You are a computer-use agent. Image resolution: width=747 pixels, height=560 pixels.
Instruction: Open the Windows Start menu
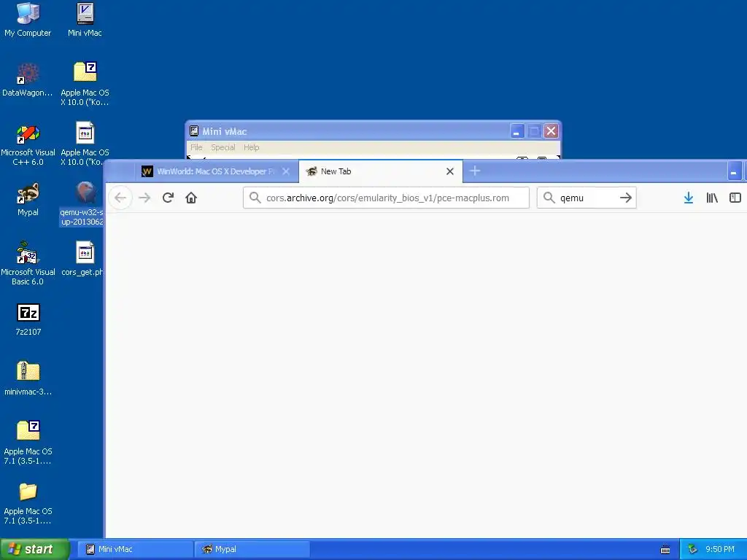pos(34,549)
